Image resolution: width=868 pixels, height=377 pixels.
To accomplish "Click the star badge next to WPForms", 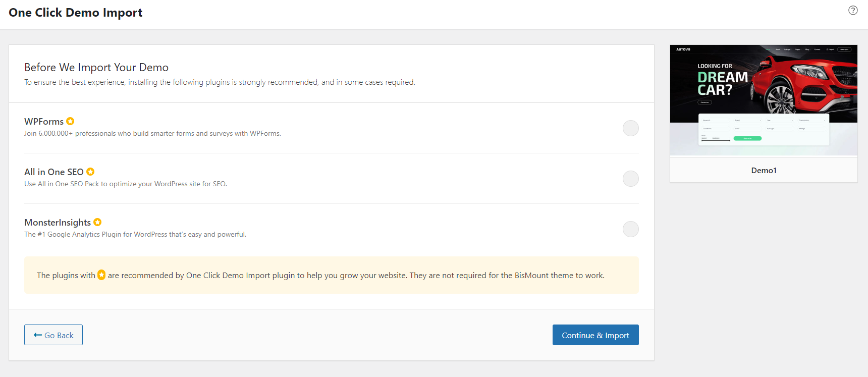I will (x=70, y=121).
